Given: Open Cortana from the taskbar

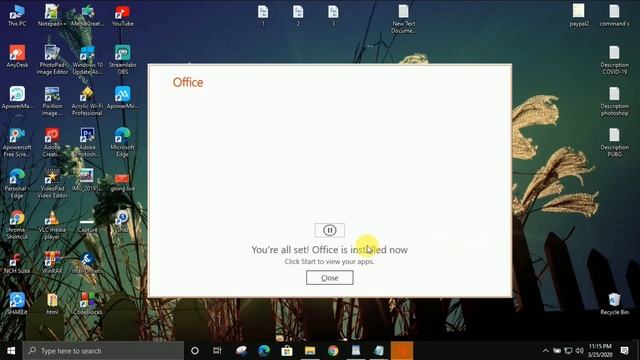Looking at the screenshot, I should pos(195,351).
